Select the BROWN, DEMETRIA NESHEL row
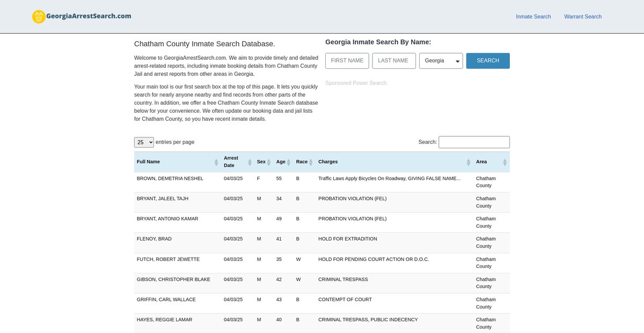The image size is (644, 333). click(170, 178)
